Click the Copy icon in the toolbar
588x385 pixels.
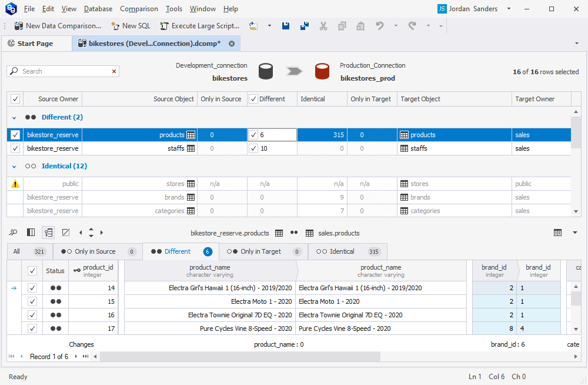point(342,26)
